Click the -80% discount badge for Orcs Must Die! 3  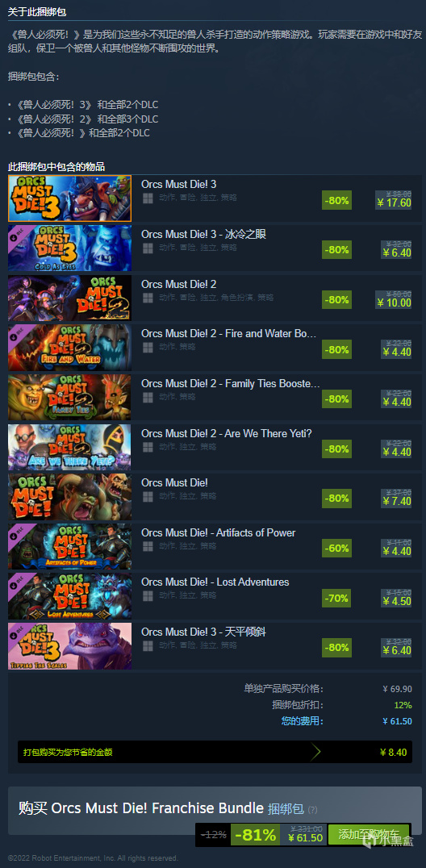pos(336,200)
